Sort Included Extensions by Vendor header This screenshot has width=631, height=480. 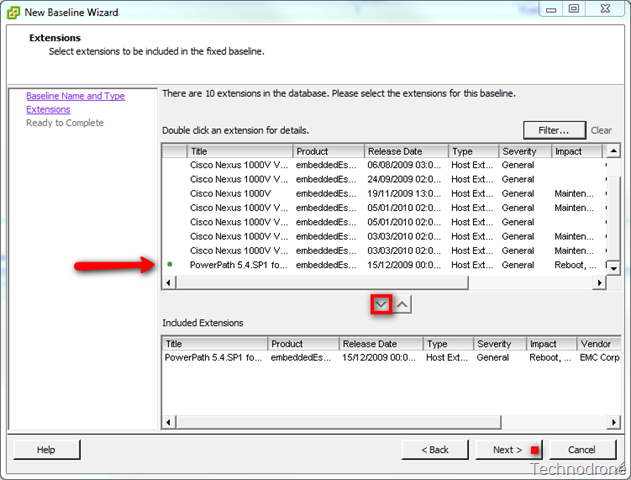coord(599,344)
